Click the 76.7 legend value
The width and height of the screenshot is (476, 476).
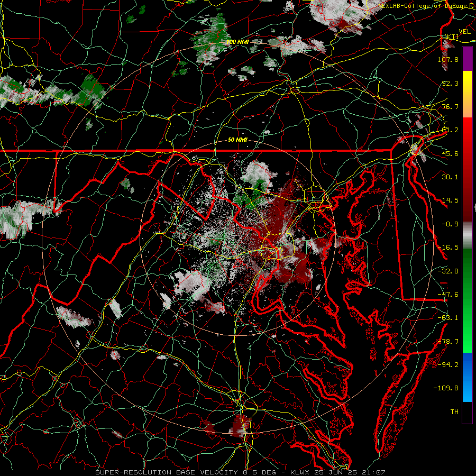[450, 106]
